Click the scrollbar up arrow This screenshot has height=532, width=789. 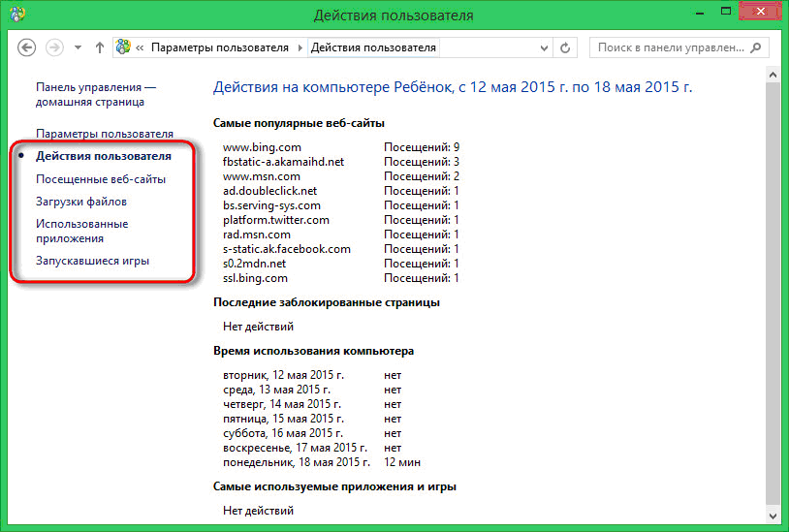coord(773,75)
